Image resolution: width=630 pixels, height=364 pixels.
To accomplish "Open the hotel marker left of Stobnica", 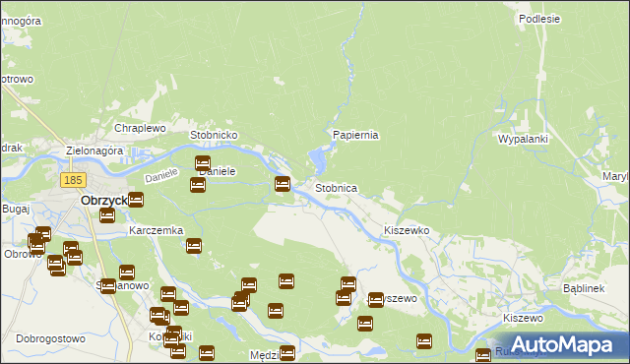I will pos(283,184).
